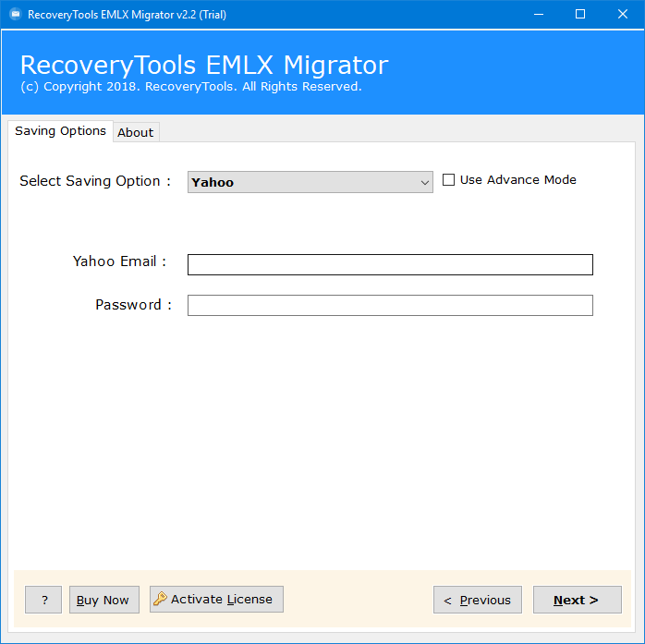
Task: Minimize the EMLX Migrator window
Action: [539, 15]
